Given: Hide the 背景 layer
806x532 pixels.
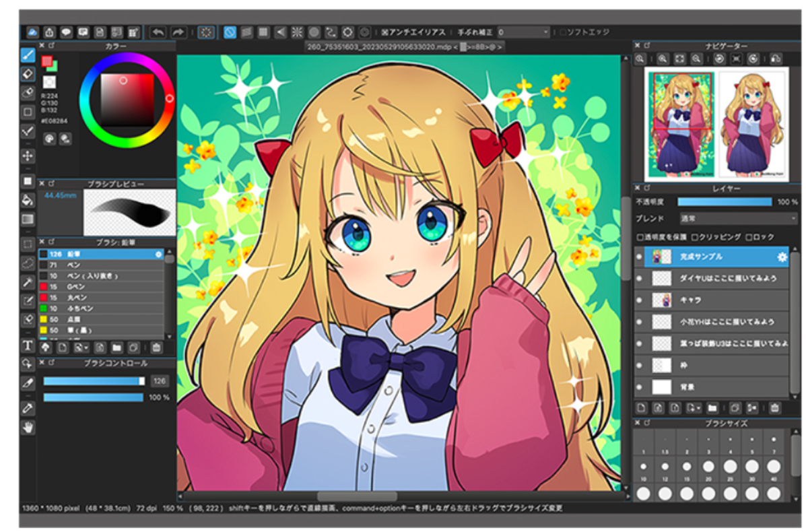Looking at the screenshot, I should (x=640, y=387).
